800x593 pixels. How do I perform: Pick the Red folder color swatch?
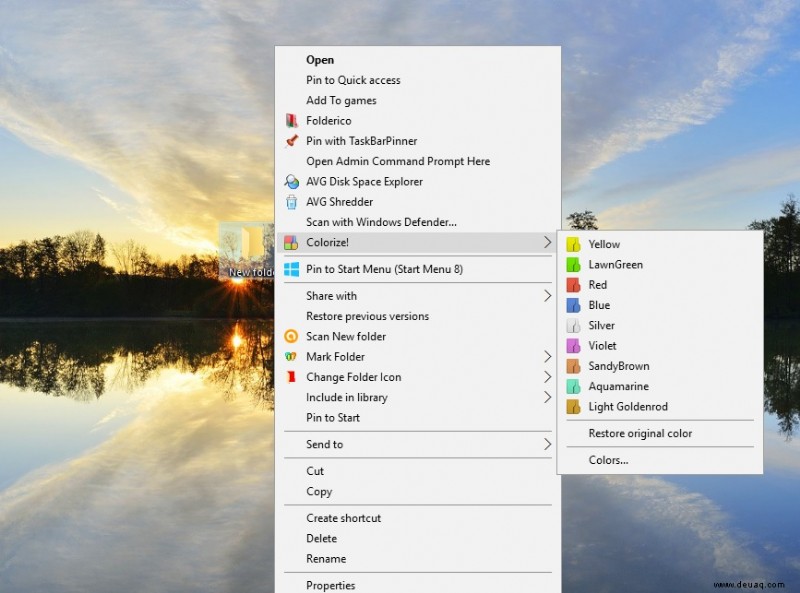click(x=573, y=285)
